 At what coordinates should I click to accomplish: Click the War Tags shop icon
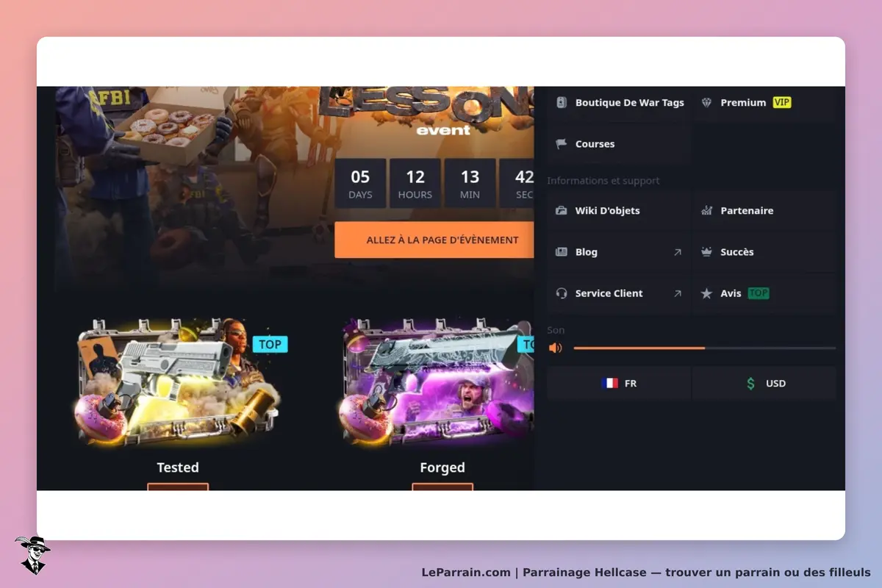tap(562, 103)
